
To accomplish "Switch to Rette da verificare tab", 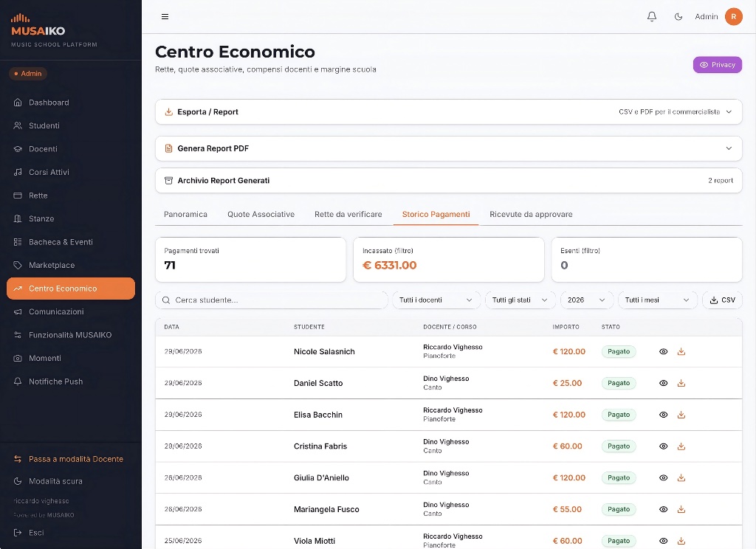I will click(348, 214).
